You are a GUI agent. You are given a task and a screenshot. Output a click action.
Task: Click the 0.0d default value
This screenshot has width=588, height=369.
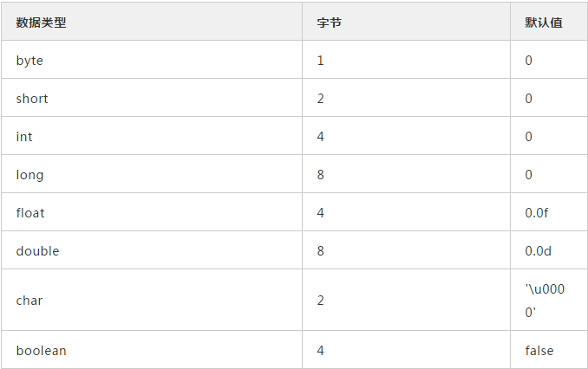[x=538, y=251]
